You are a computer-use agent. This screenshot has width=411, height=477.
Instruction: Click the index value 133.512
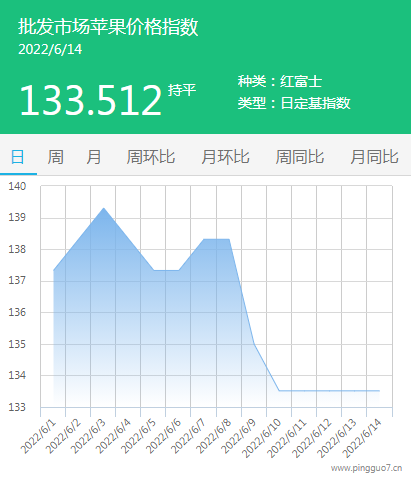[91, 100]
